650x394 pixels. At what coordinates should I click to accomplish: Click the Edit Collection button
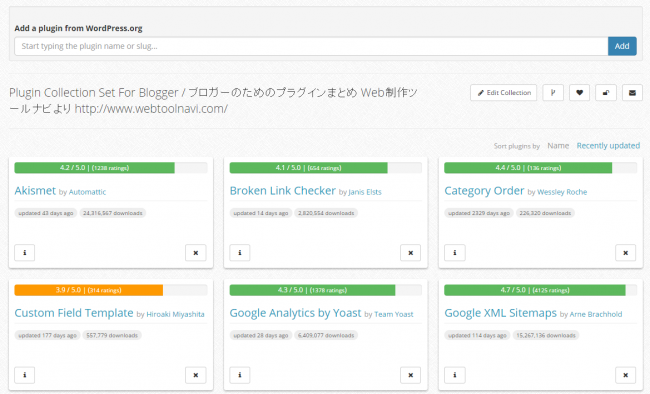(504, 92)
